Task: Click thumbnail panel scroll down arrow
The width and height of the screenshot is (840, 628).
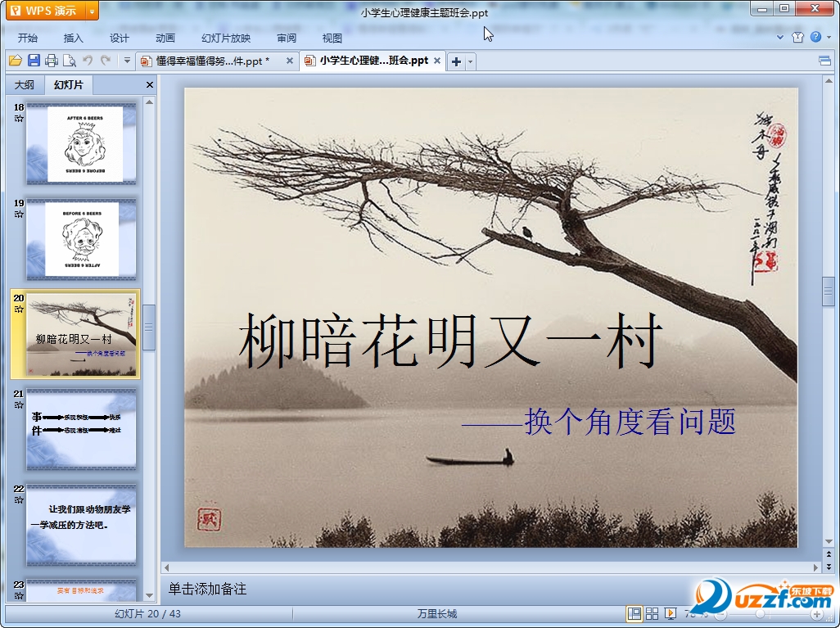Action: [150, 595]
